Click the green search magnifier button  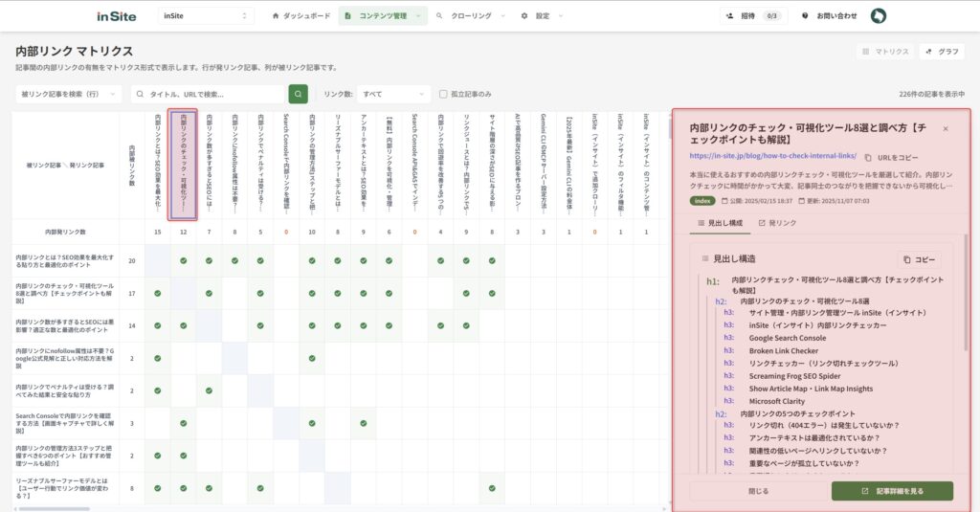point(299,95)
